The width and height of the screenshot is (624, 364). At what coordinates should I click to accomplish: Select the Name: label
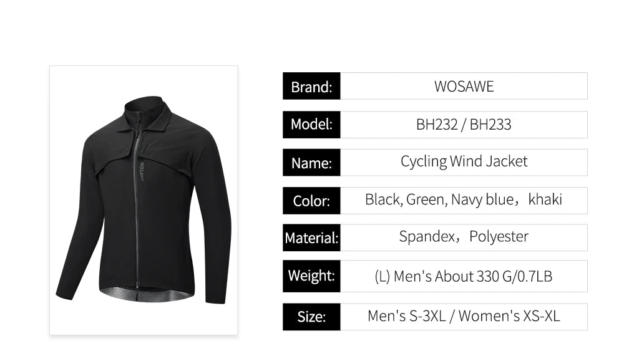(x=311, y=163)
